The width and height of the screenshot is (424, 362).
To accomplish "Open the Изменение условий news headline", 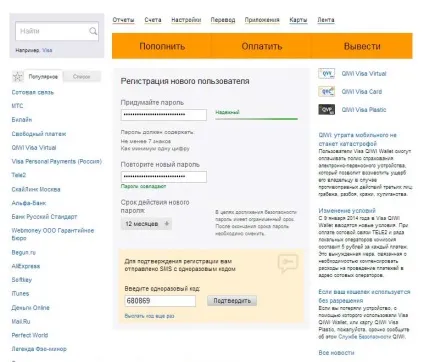I will pos(347,211).
